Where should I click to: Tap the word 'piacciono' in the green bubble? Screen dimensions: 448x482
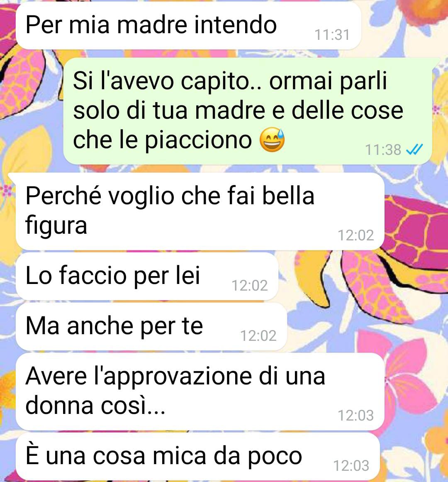coord(198,141)
